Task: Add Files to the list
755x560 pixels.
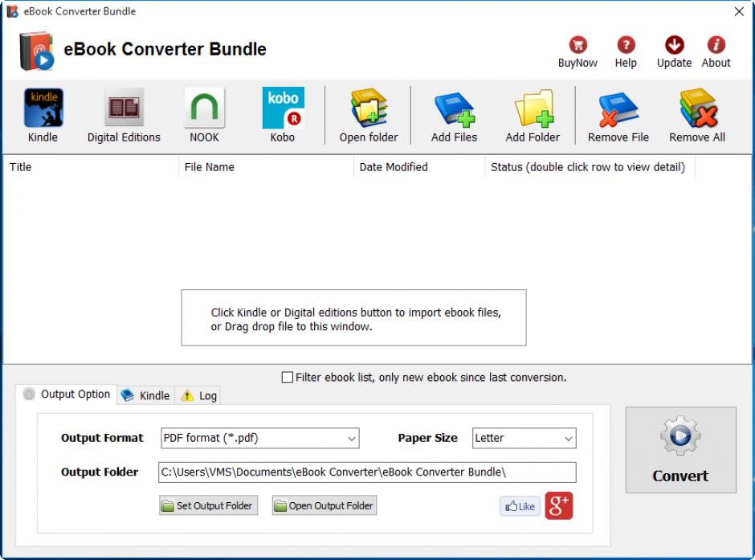Action: coord(454,116)
